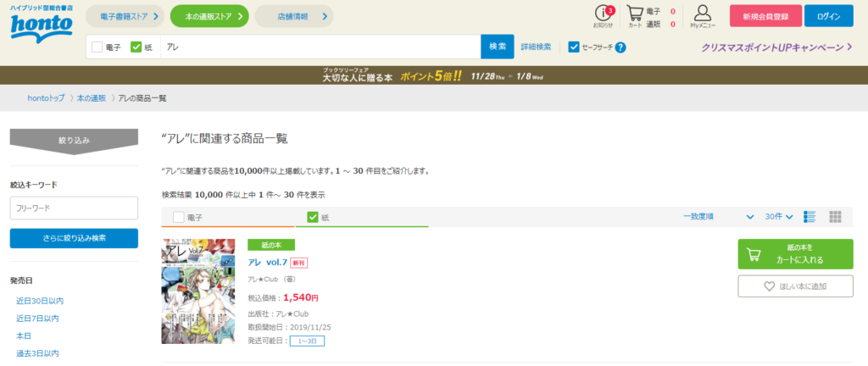
Task: Open the アレ vol.7 book cover thumbnail
Action: [198, 291]
